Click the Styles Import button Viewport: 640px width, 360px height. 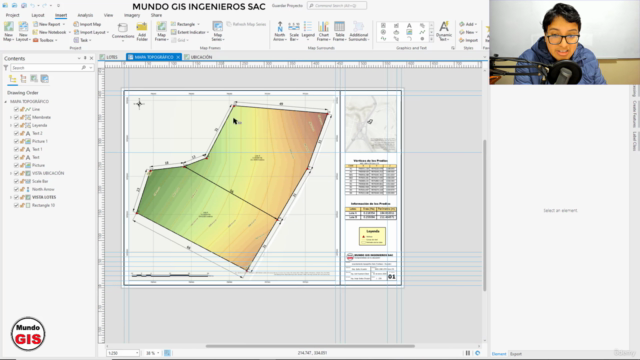coord(469,40)
